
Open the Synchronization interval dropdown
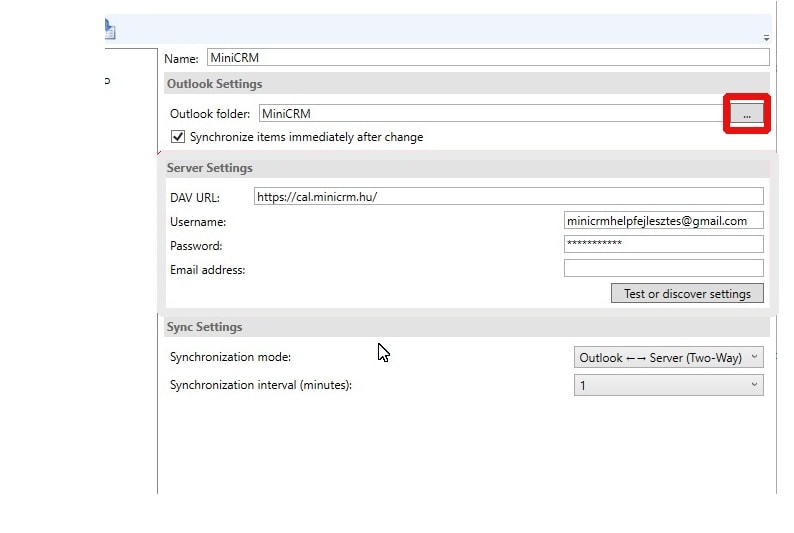click(x=668, y=385)
